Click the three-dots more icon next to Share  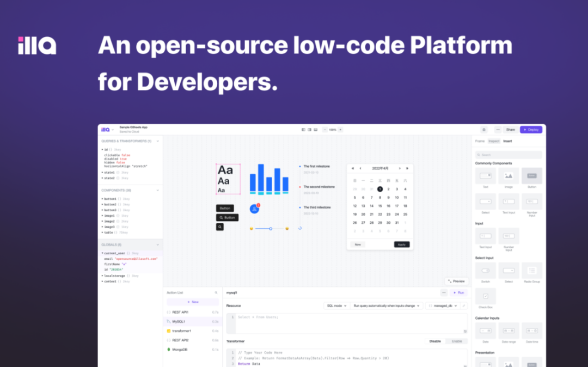(498, 130)
